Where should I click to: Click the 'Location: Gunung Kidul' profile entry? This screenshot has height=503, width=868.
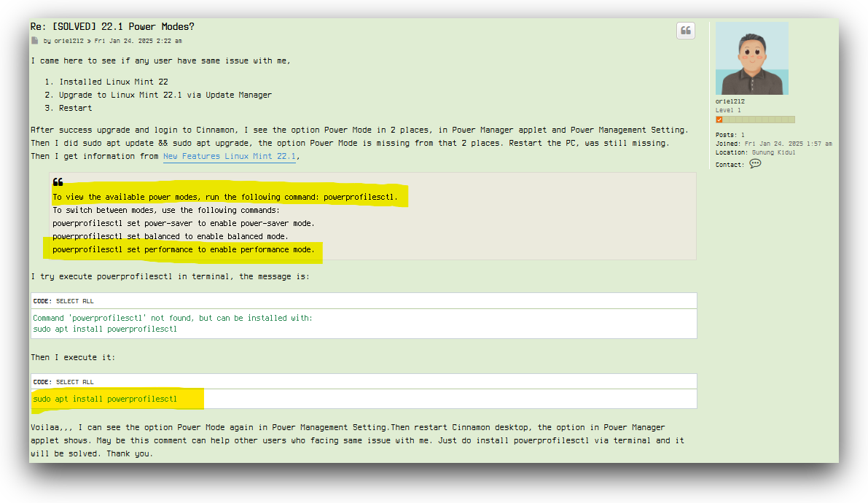coord(755,152)
